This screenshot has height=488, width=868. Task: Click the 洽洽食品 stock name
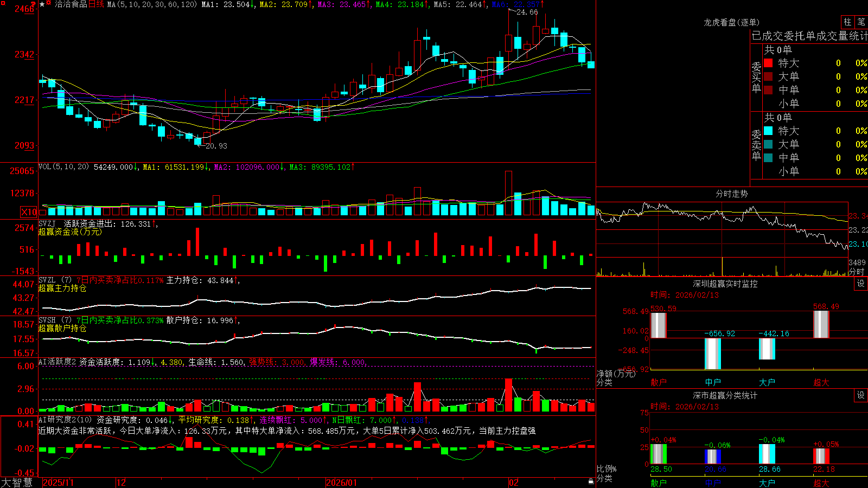point(71,4)
